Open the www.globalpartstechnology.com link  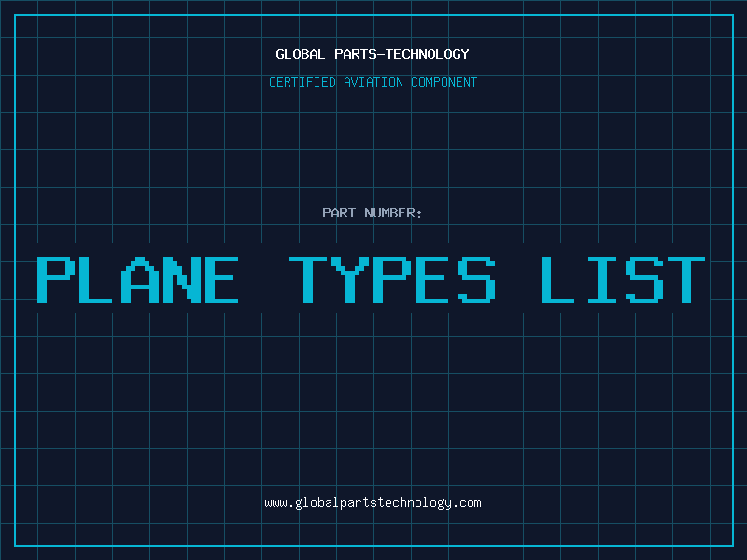point(373,503)
